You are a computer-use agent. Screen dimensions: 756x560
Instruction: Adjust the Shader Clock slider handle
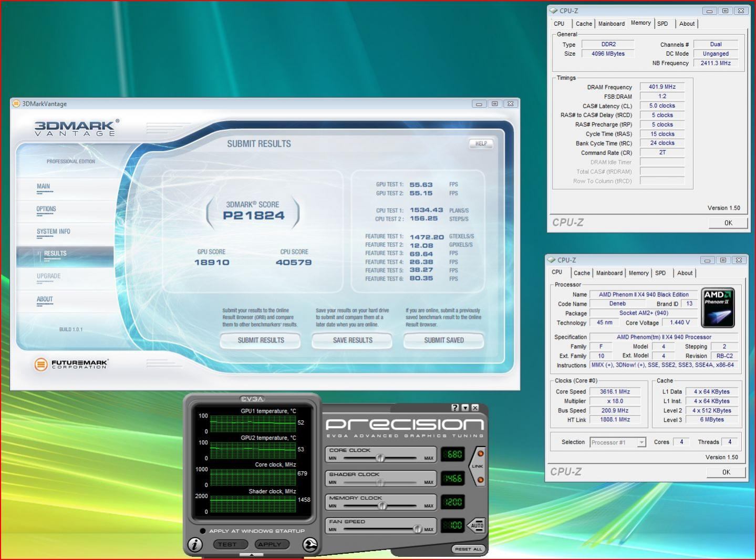click(380, 482)
